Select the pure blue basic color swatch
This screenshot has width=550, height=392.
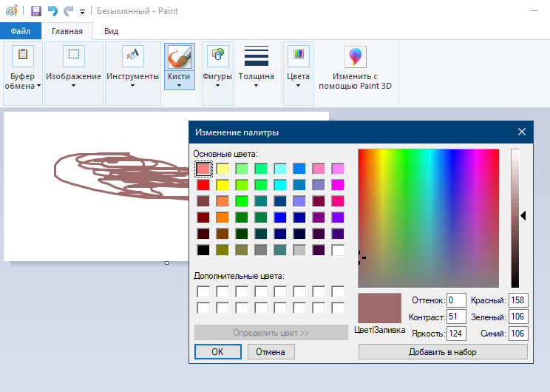tap(280, 217)
